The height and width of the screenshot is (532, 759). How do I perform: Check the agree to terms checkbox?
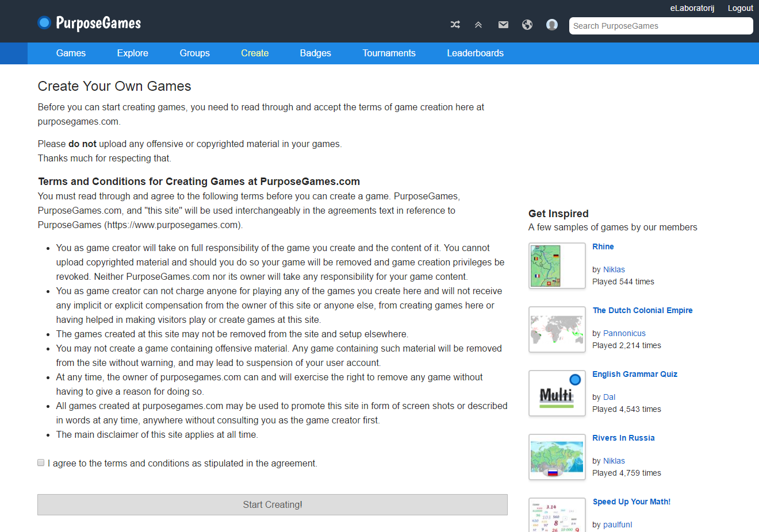point(41,462)
